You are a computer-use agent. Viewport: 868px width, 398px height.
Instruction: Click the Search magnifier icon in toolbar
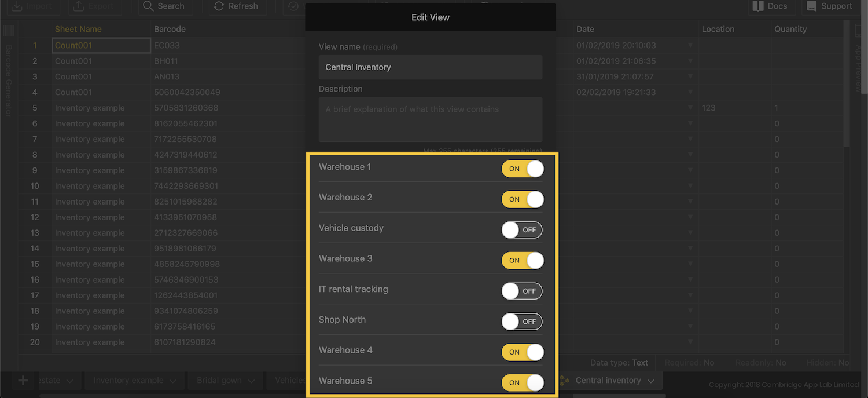pos(148,6)
